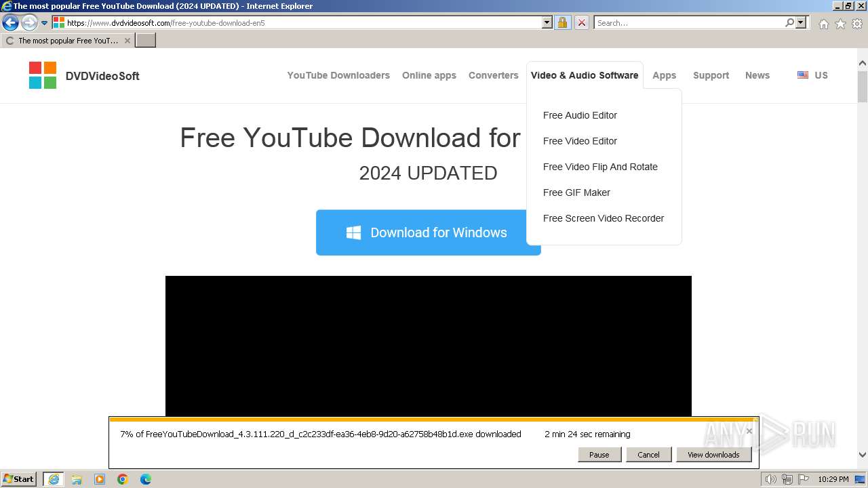The height and width of the screenshot is (488, 868).
Task: Click inside the IE Search box
Action: [x=689, y=22]
